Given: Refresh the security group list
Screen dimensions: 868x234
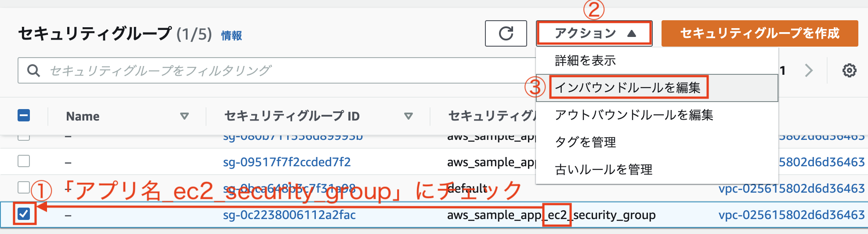Looking at the screenshot, I should 506,33.
